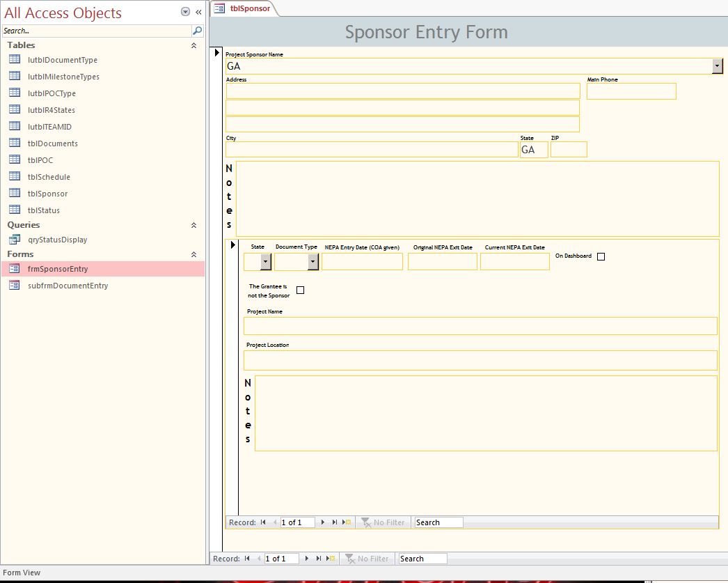Collapse the navigation pane with double-chevron
The height and width of the screenshot is (583, 728).
click(198, 12)
